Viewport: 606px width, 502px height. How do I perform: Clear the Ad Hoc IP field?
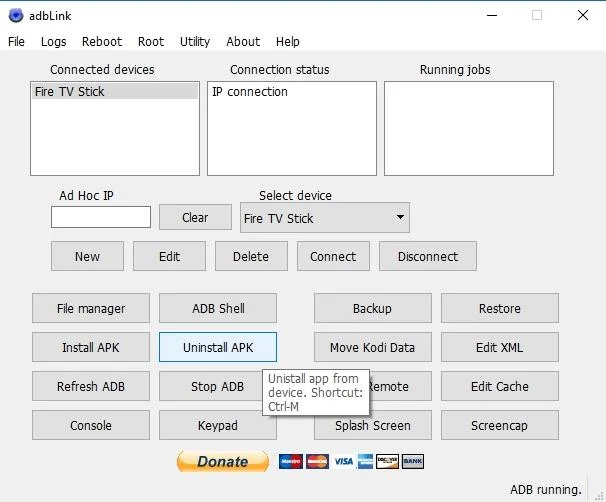(195, 217)
